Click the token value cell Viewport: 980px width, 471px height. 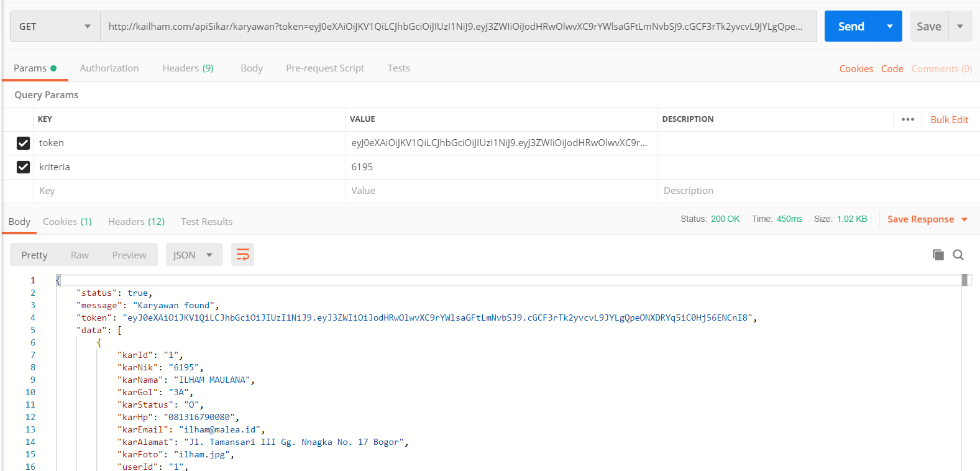pos(501,143)
